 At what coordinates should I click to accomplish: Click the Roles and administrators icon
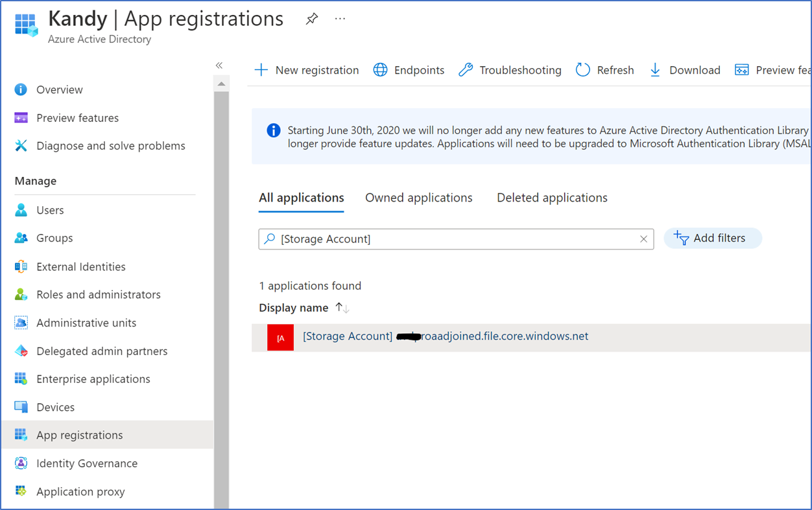point(21,294)
